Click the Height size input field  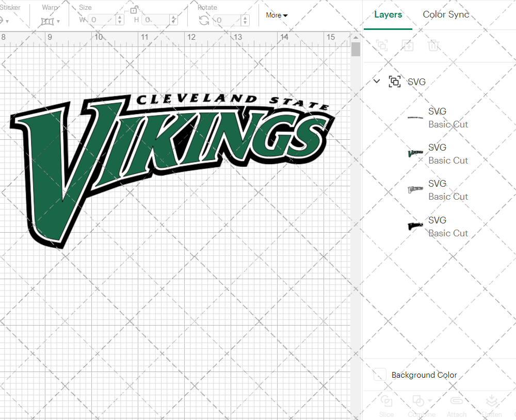click(157, 20)
